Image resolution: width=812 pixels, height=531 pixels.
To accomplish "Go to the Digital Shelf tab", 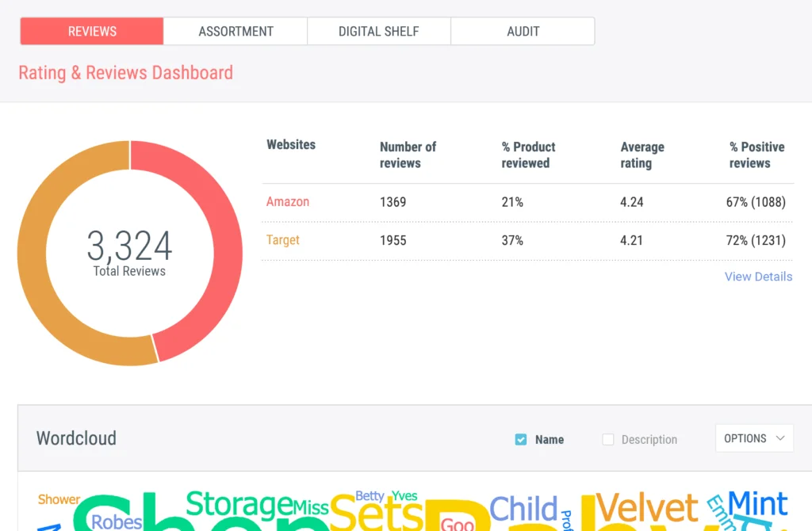I will 378,32.
